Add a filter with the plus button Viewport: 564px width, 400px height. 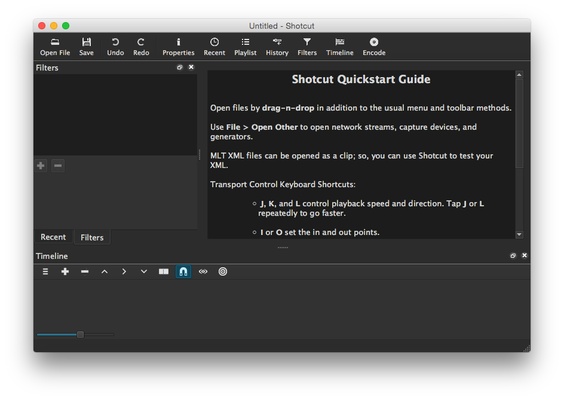(41, 165)
